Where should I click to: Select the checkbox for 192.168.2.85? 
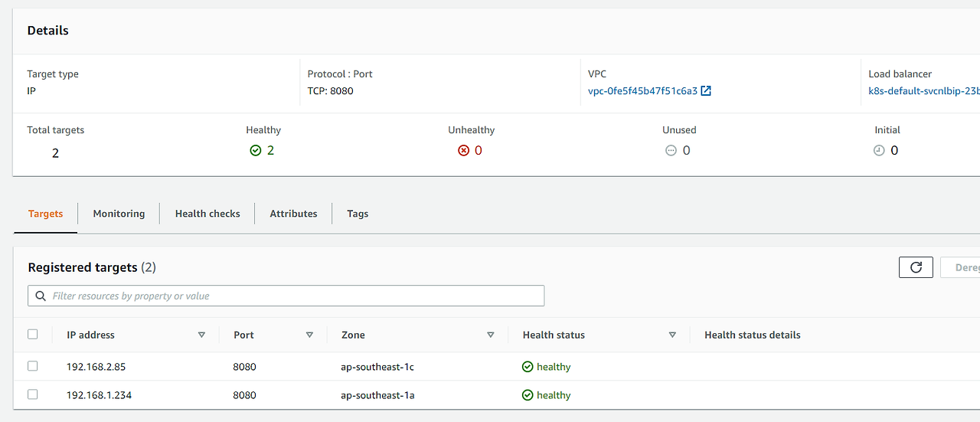(x=32, y=366)
